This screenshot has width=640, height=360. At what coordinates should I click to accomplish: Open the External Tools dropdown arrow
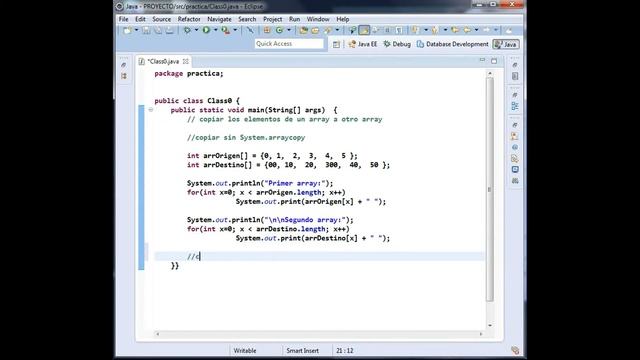coord(235,30)
